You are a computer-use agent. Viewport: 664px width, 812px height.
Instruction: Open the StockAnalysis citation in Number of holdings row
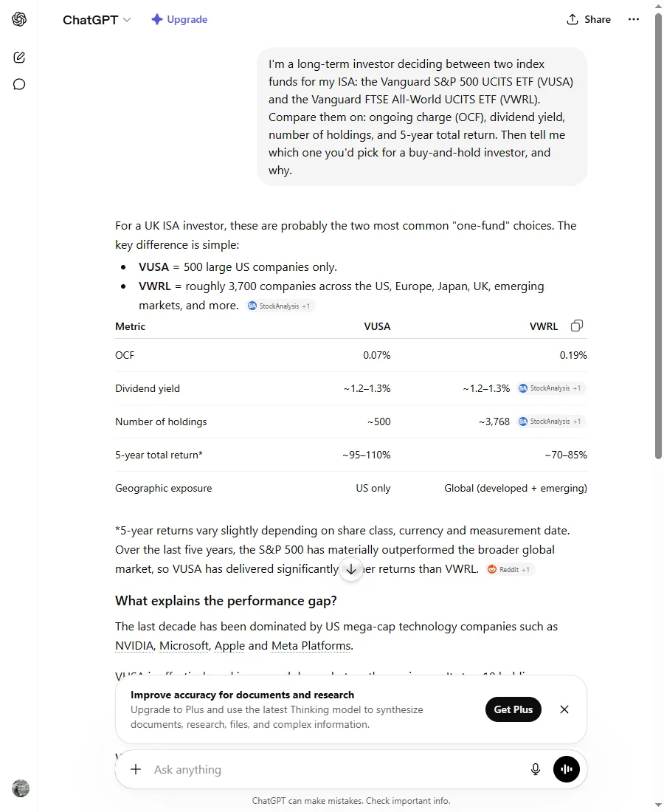551,422
